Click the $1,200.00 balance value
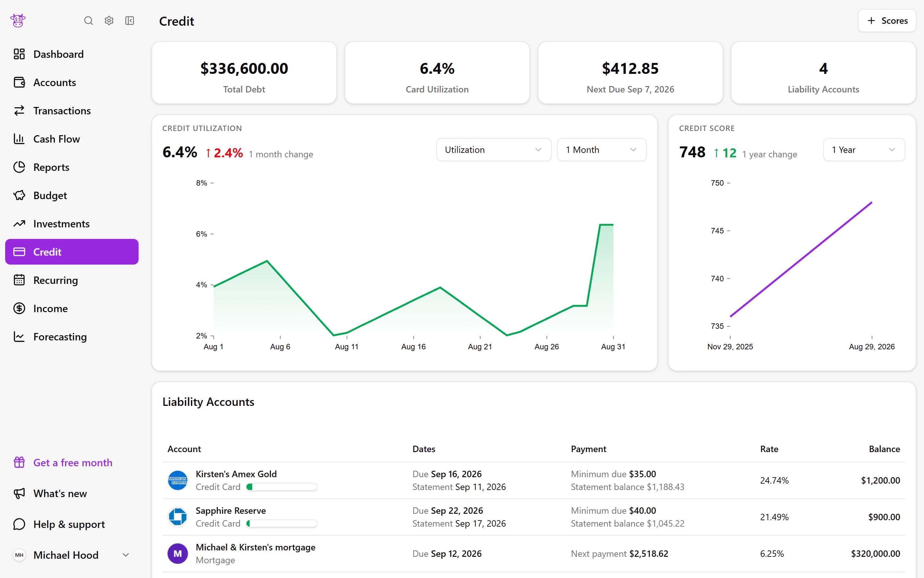Screen dimensions: 924x578 (880, 480)
